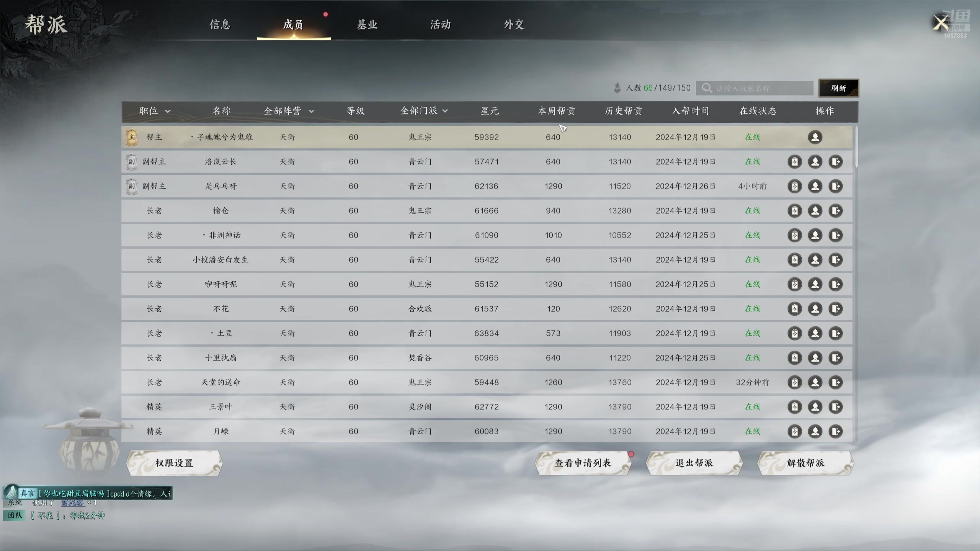
Task: Open the 全部门派 dropdown
Action: pos(423,111)
